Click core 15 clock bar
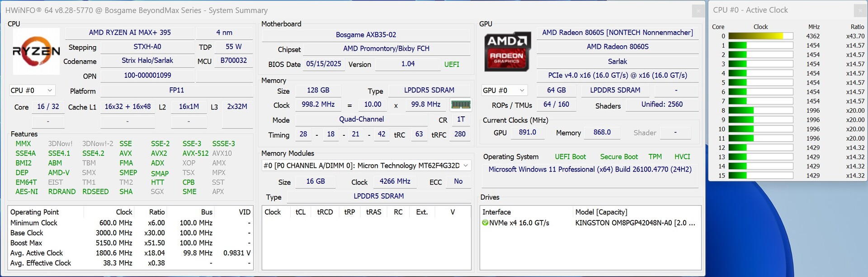 [760, 176]
